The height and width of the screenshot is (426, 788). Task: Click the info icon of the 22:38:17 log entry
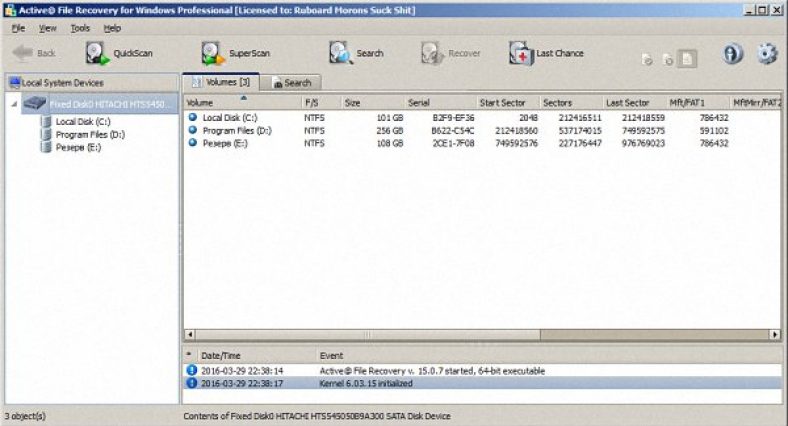[x=191, y=383]
